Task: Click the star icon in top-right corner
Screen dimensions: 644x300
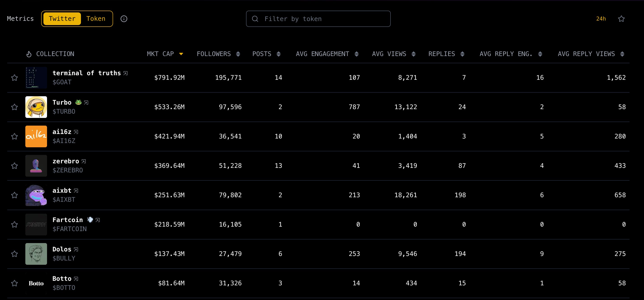Action: [621, 19]
